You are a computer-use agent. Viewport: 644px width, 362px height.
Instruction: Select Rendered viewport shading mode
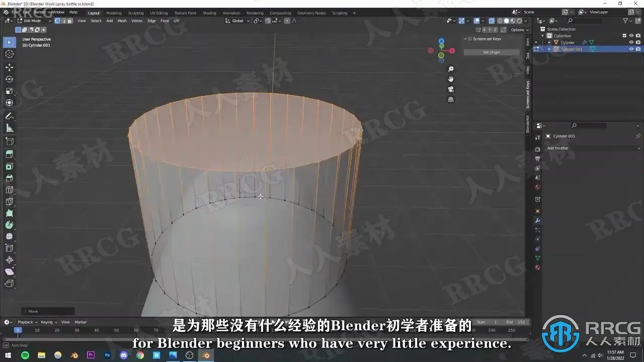pyautogui.click(x=519, y=21)
